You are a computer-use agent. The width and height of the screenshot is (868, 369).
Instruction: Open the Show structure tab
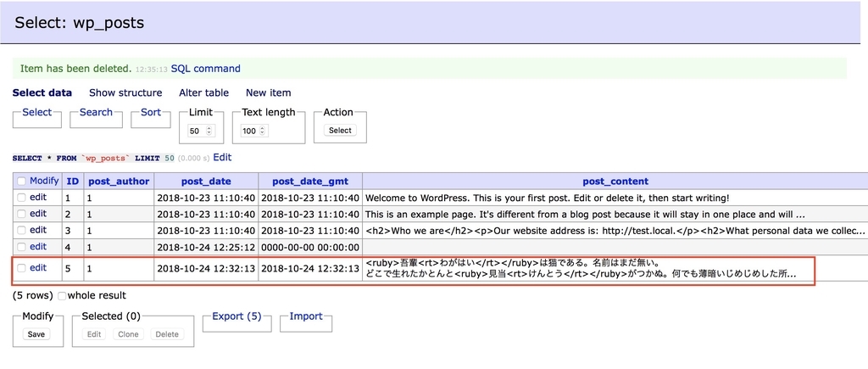(x=125, y=92)
